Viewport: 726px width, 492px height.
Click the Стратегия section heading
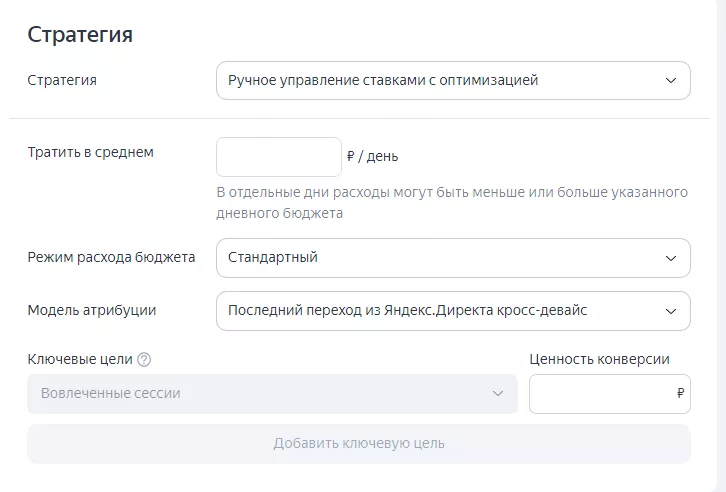pos(80,35)
